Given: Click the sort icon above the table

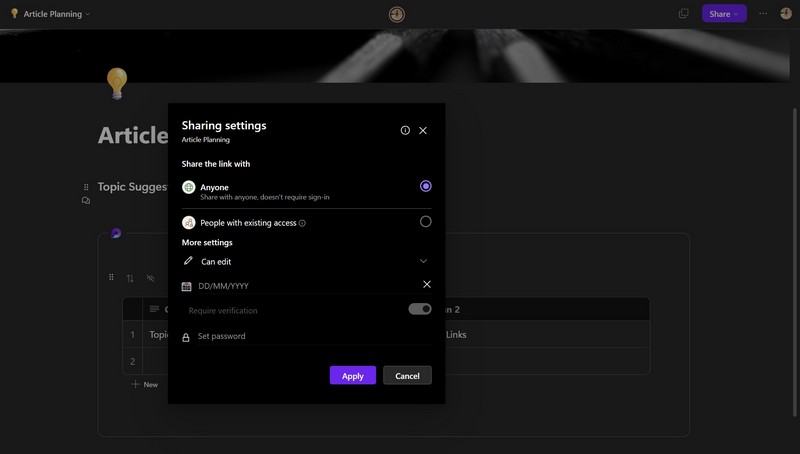Looking at the screenshot, I should 130,278.
